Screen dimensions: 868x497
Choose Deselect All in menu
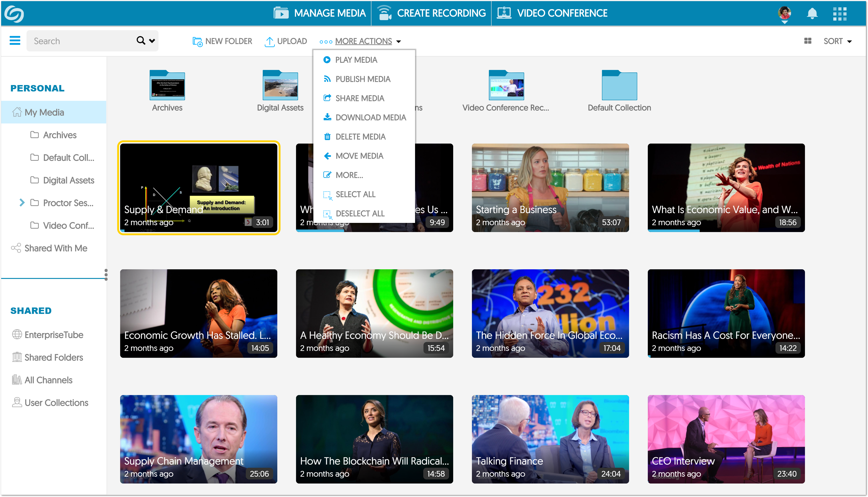(360, 214)
